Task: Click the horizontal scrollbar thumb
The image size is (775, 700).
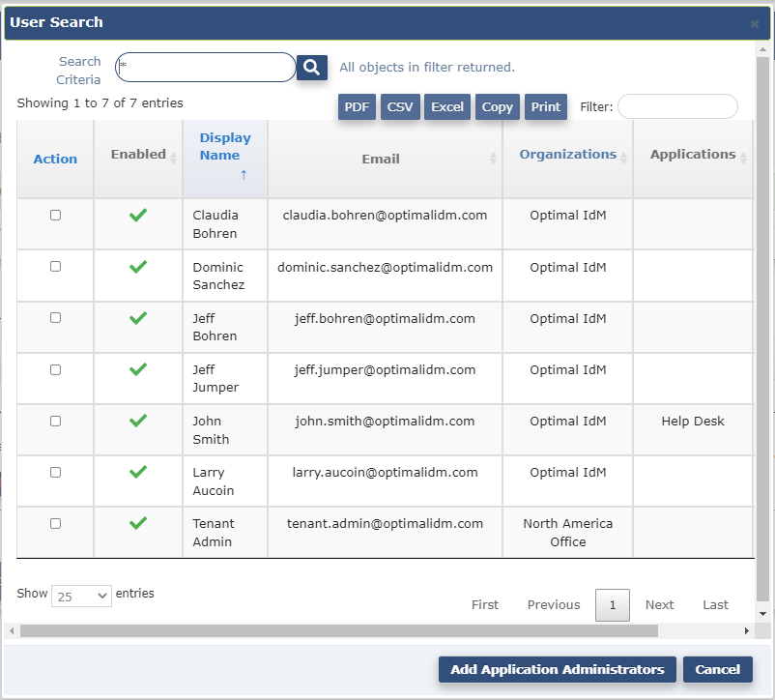Action: point(339,630)
